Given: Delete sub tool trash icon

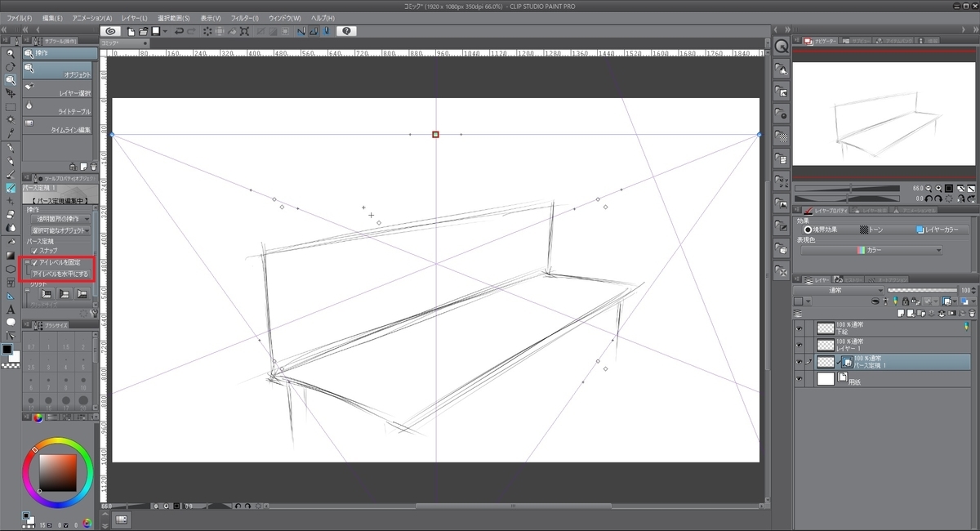Looking at the screenshot, I should (94, 166).
